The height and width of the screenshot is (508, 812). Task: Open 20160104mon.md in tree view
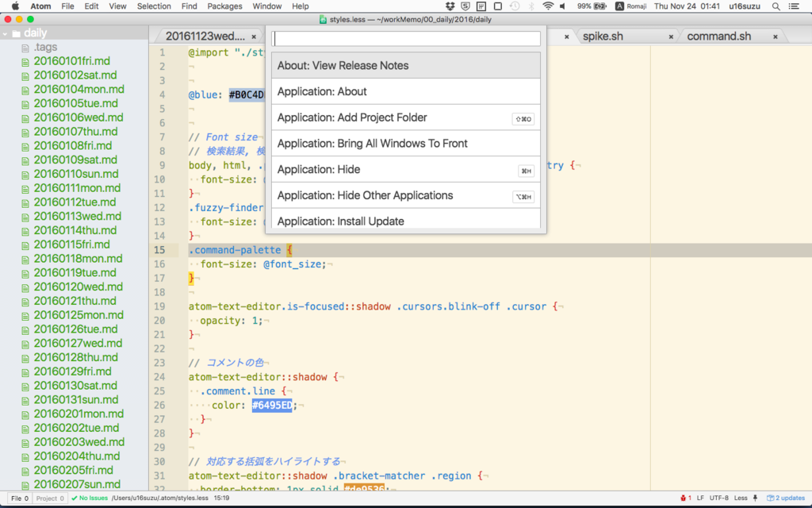[79, 89]
